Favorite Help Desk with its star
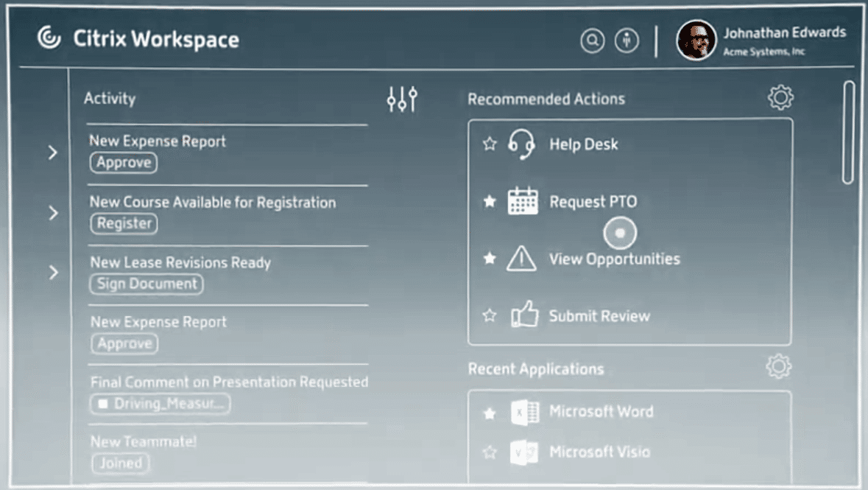The height and width of the screenshot is (490, 868). (x=490, y=144)
